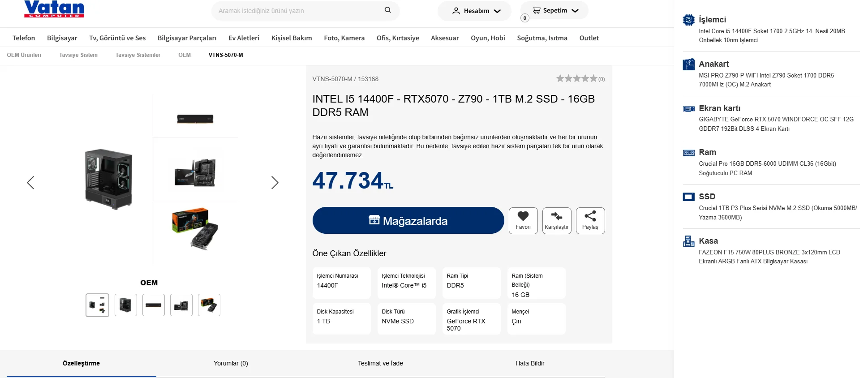Viewport: 868px width, 378px height.
Task: Click the Tavsiye Sistemler breadcrumb link
Action: click(x=138, y=55)
